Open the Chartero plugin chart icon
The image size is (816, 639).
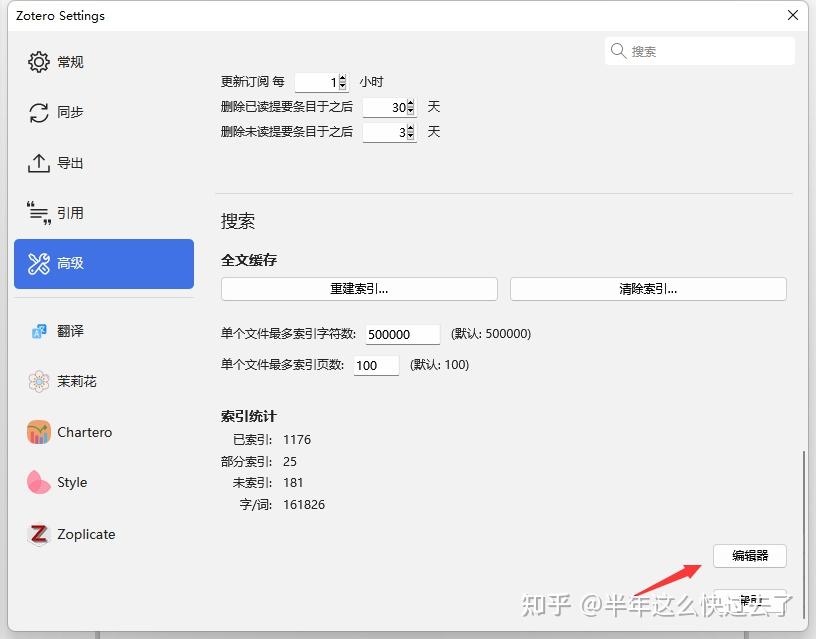click(38, 432)
